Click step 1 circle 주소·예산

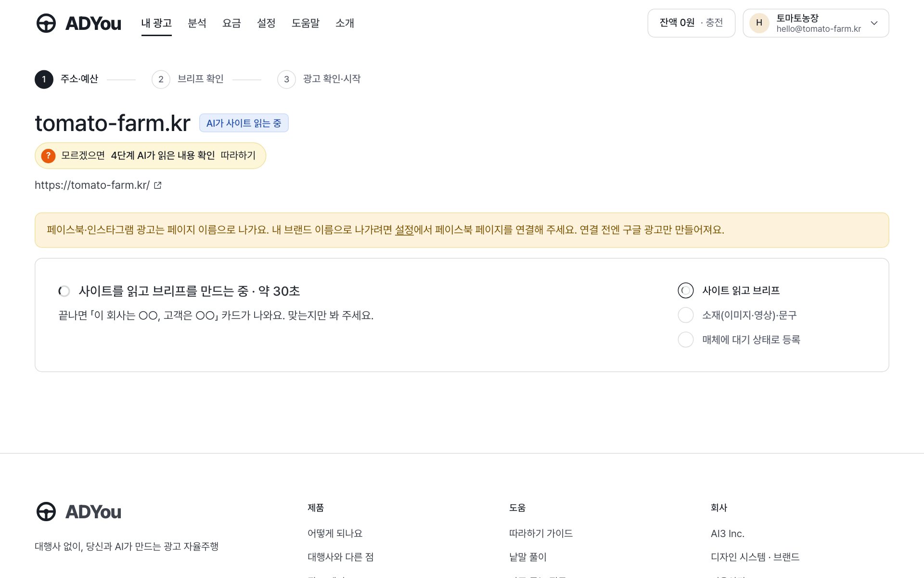(44, 79)
